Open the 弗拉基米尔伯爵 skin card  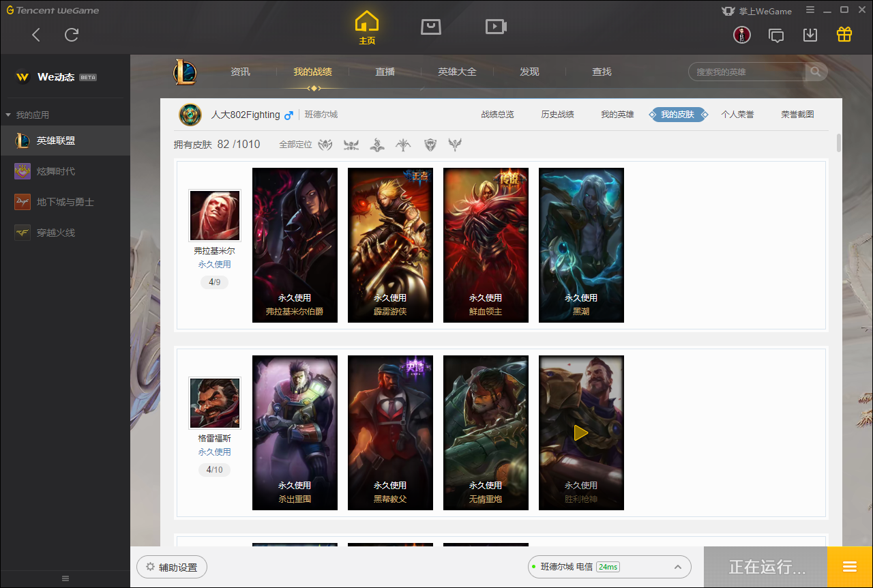click(295, 245)
